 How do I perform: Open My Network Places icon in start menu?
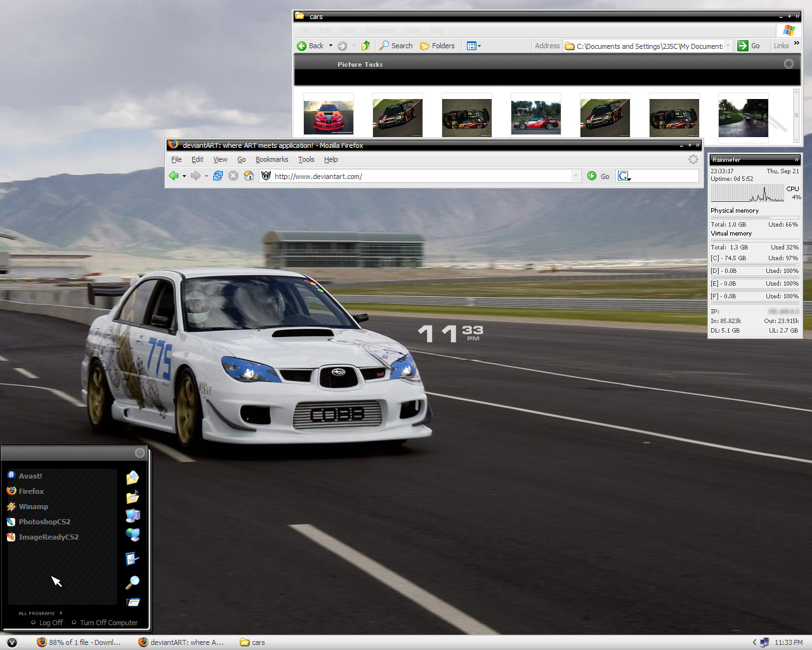tap(133, 534)
